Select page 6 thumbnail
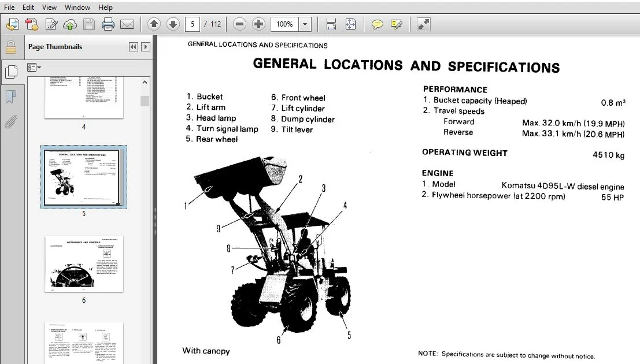The image size is (640, 364). tap(84, 263)
